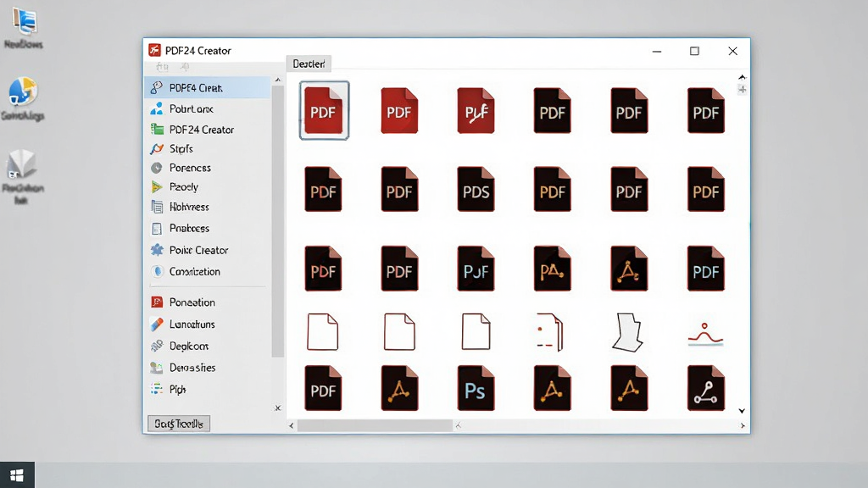This screenshot has height=488, width=868.
Task: Open the gray folded-box desktop icon
Action: click(21, 164)
